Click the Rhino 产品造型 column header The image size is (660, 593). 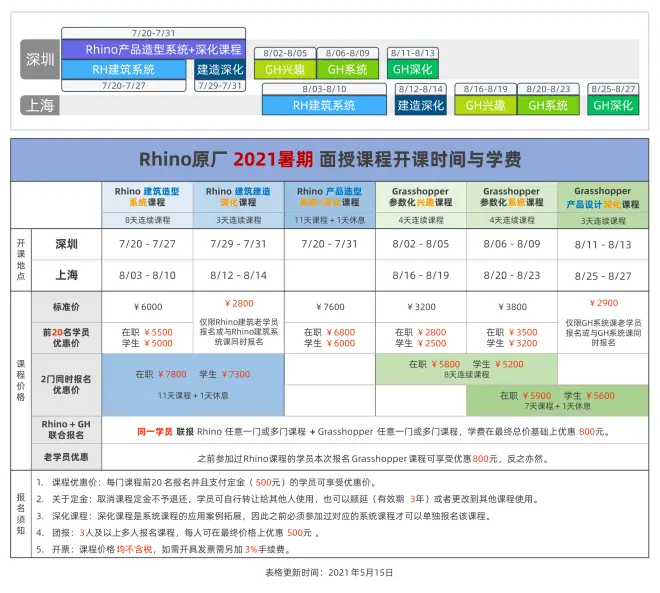click(x=330, y=197)
